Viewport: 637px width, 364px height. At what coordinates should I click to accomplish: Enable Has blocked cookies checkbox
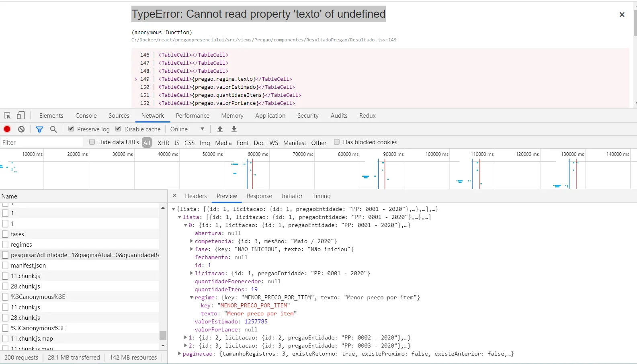coord(337,142)
